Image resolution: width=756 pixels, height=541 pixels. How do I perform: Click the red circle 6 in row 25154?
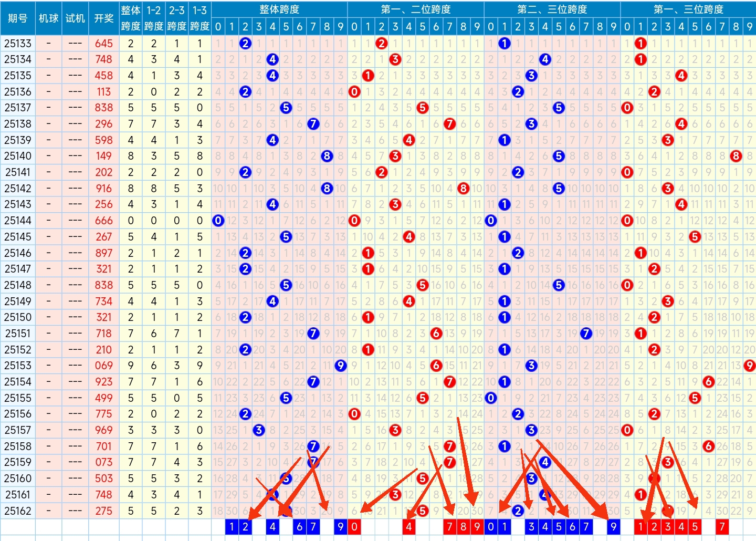[x=709, y=382]
